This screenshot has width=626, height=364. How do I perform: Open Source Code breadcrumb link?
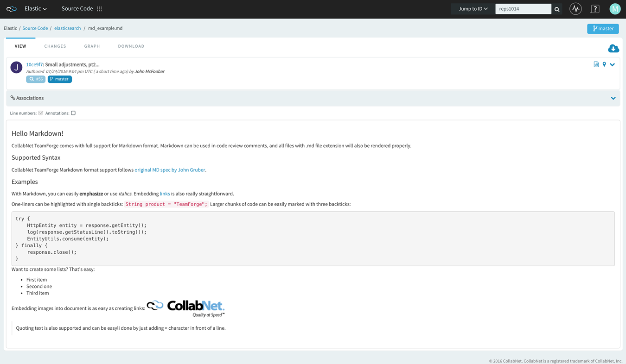click(x=35, y=28)
